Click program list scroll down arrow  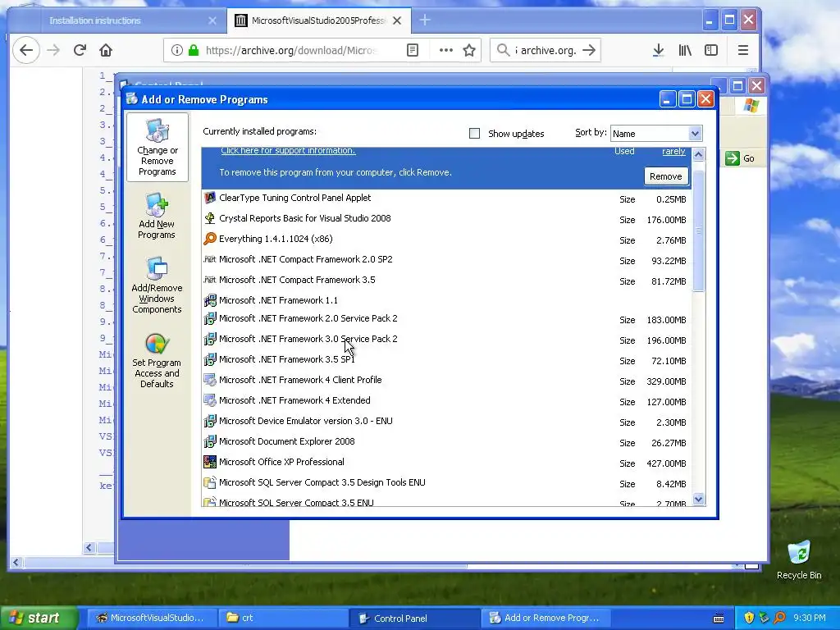tap(698, 500)
